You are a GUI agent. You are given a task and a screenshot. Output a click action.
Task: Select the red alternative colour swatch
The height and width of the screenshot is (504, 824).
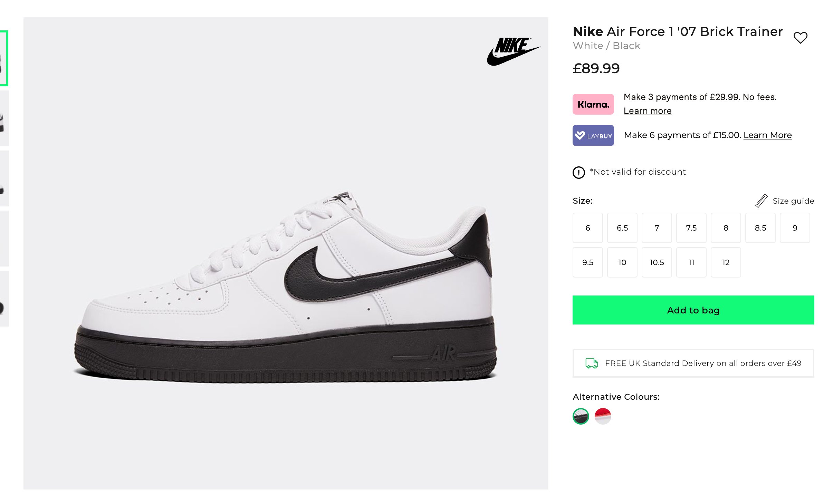603,416
